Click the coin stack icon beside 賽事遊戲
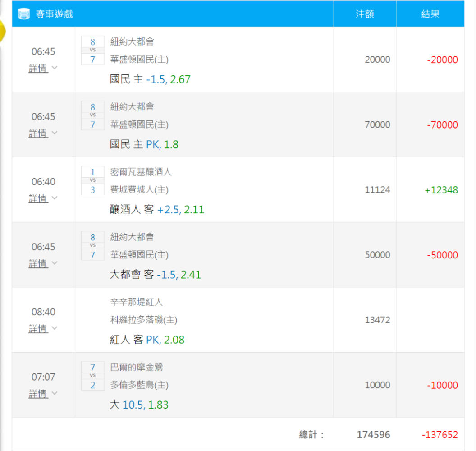 pyautogui.click(x=24, y=14)
